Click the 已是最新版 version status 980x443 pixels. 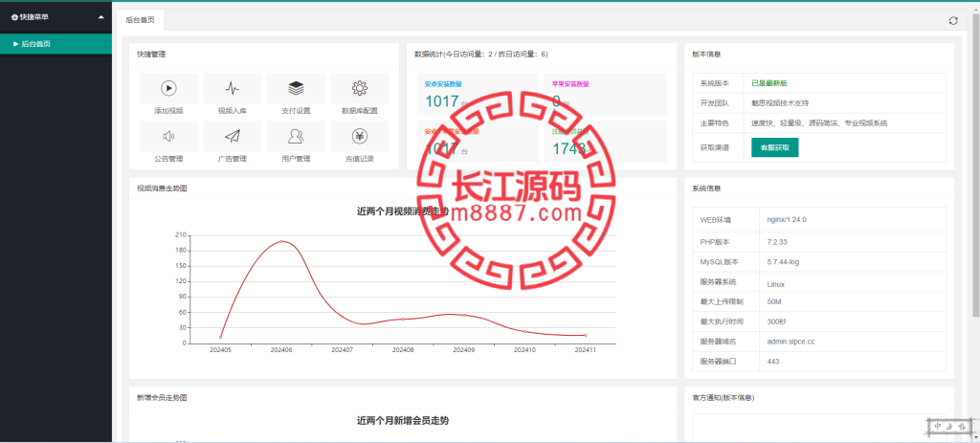click(769, 83)
